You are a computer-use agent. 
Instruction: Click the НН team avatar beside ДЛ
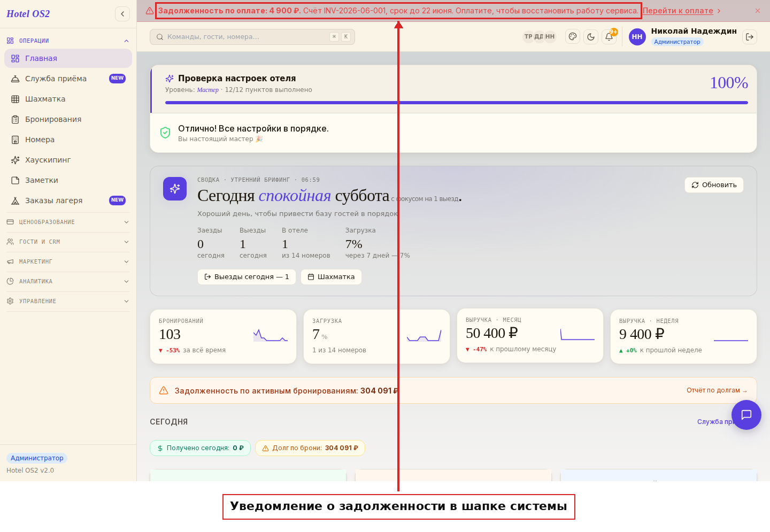[550, 37]
